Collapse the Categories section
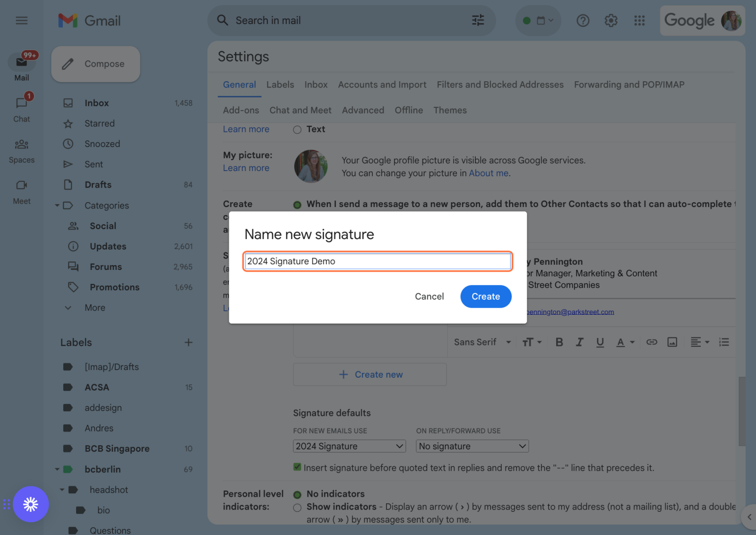The width and height of the screenshot is (756, 535). pos(57,206)
